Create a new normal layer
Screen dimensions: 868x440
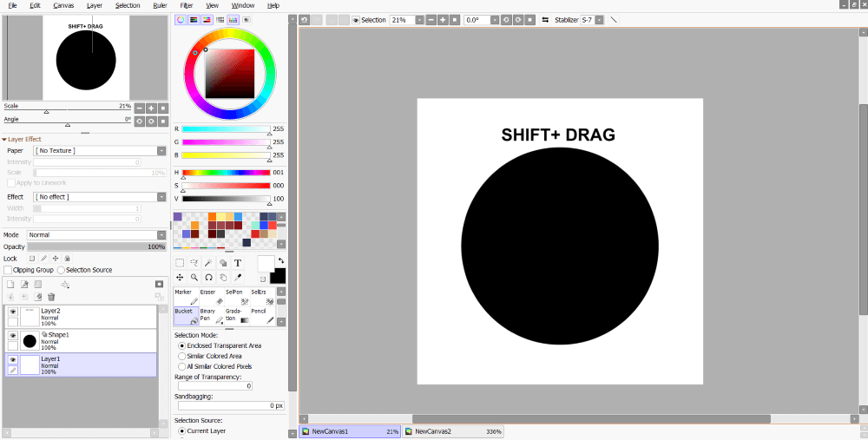coord(10,285)
